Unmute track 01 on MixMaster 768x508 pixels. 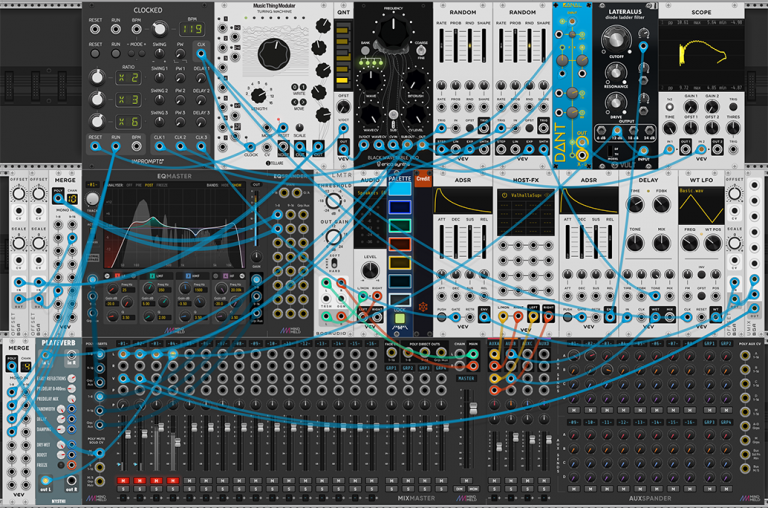[x=122, y=481]
